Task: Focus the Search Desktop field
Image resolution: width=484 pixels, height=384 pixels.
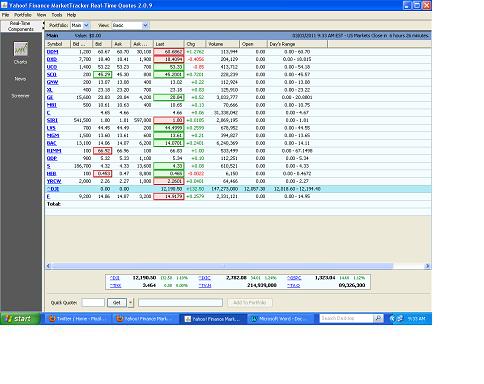Action: (346, 319)
